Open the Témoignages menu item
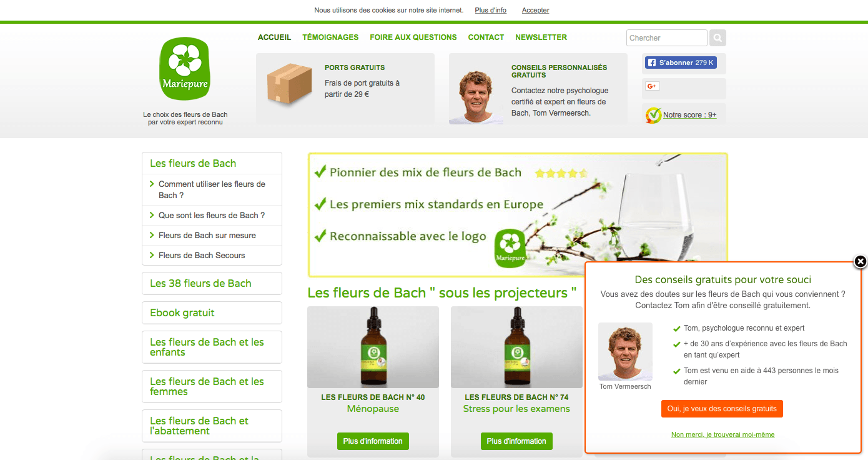Screen dimensions: 868x460 click(330, 37)
